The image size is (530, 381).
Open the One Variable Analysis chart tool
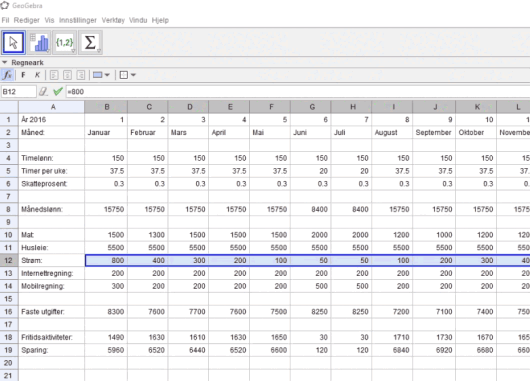pos(39,43)
